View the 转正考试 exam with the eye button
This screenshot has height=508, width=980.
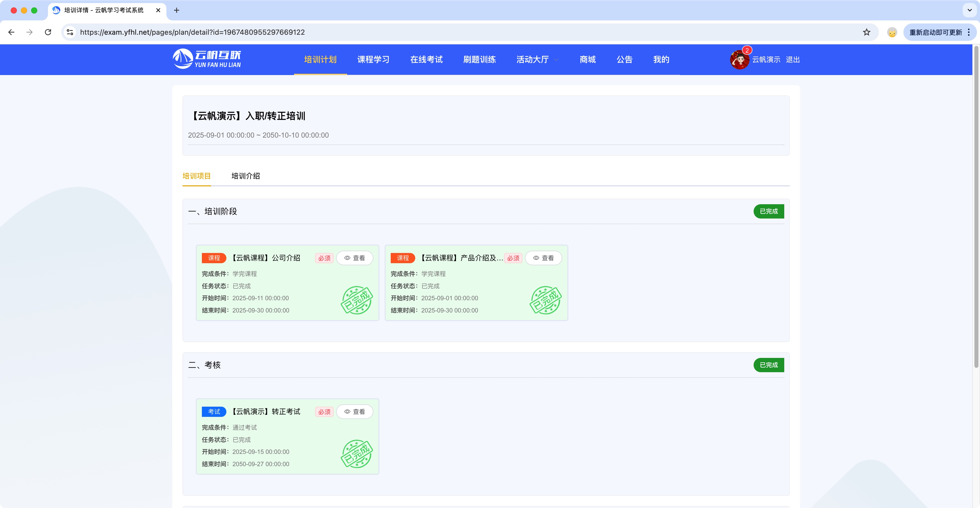pos(354,411)
